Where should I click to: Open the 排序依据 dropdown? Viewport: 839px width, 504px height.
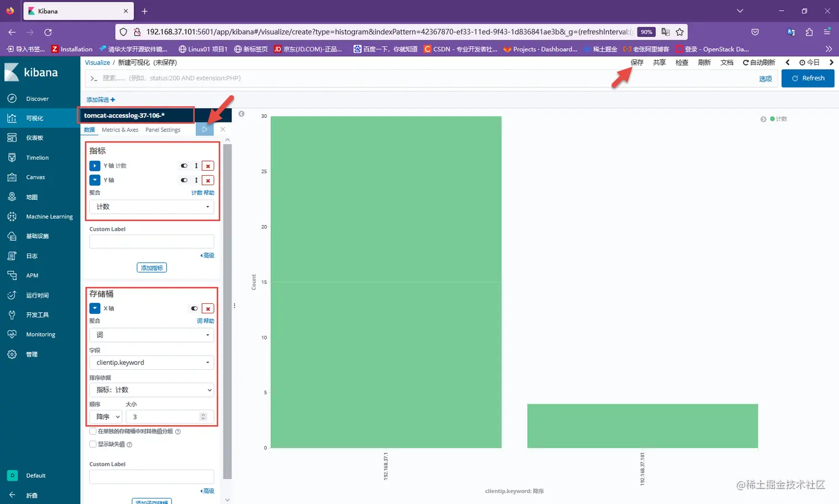pos(151,390)
